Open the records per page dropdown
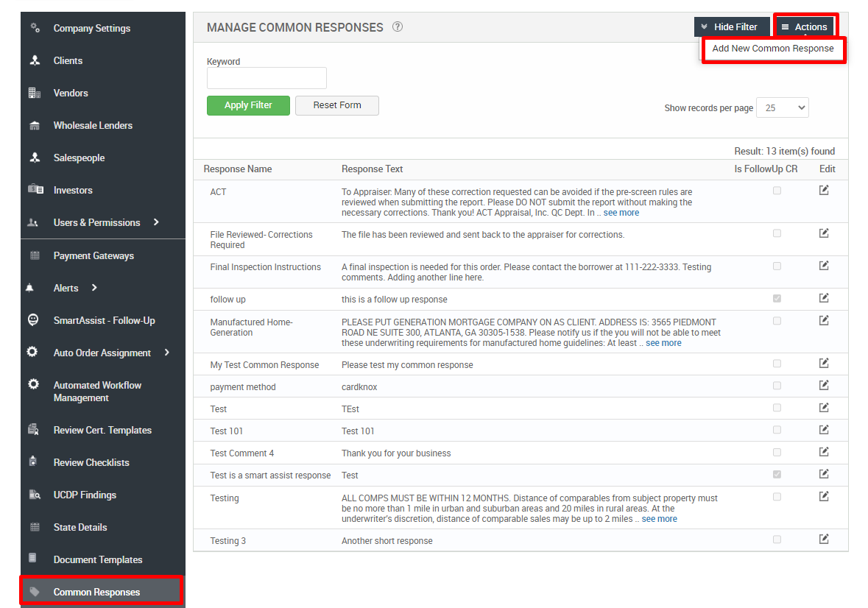Screen dimensions: 868x608 click(782, 107)
